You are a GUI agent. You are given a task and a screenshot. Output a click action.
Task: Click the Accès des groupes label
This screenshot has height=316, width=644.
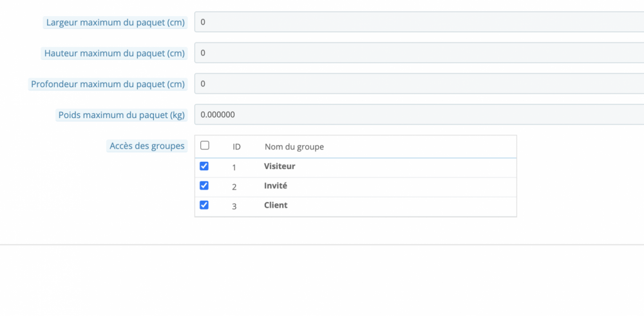tap(147, 146)
